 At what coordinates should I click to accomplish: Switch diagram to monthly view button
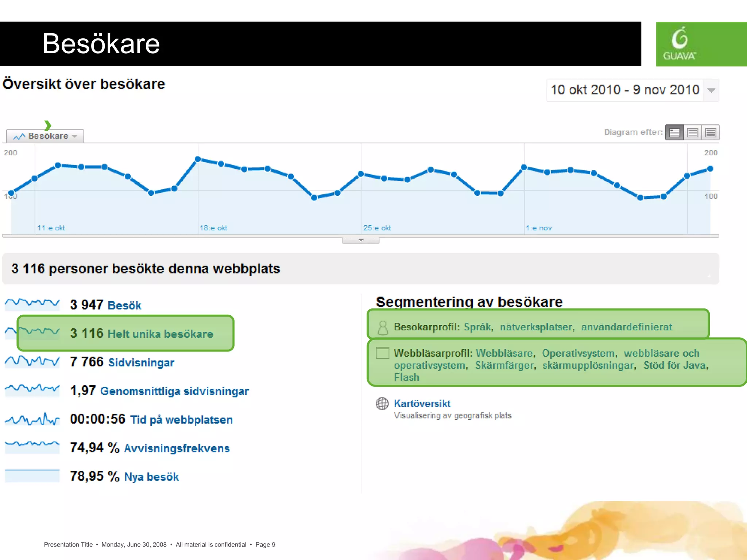710,132
